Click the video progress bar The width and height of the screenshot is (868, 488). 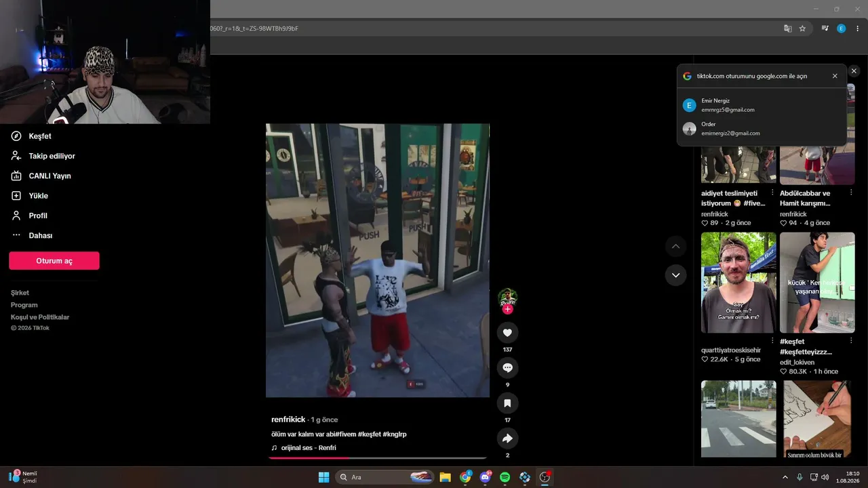(x=378, y=458)
